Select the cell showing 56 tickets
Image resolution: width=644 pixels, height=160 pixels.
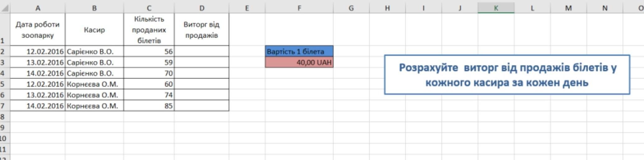(x=149, y=51)
